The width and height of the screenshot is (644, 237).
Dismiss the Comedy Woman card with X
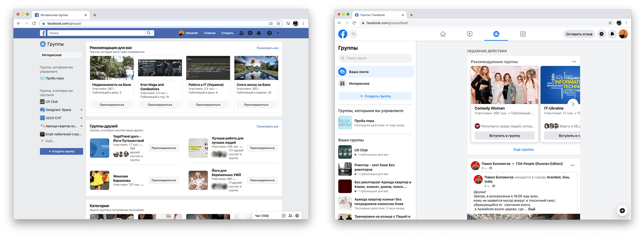point(532,72)
